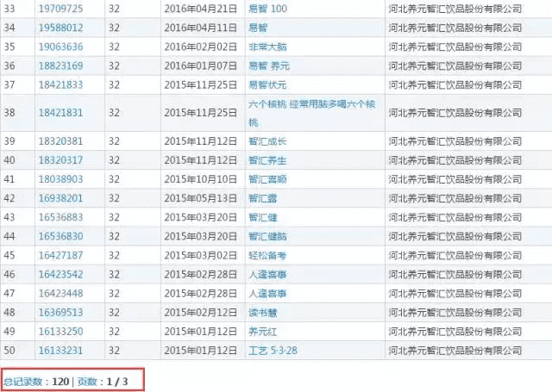Viewport: 552px width, 392px height.
Task: Open the 六个核桃 经常用脑 trademark link
Action: coord(312,113)
